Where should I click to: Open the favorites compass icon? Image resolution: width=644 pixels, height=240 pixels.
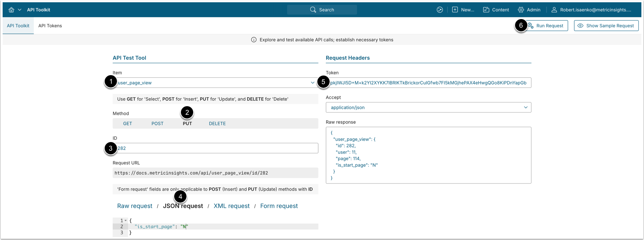coord(440,10)
